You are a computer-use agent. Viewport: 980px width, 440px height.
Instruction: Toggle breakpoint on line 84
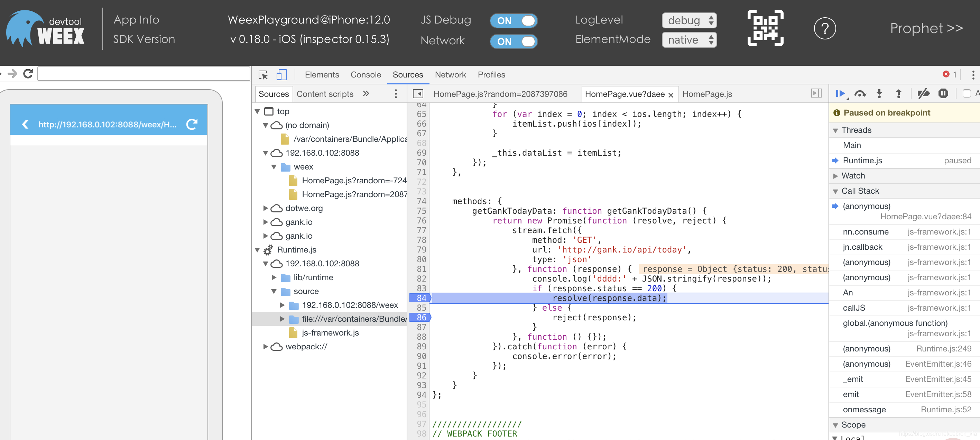pos(420,298)
